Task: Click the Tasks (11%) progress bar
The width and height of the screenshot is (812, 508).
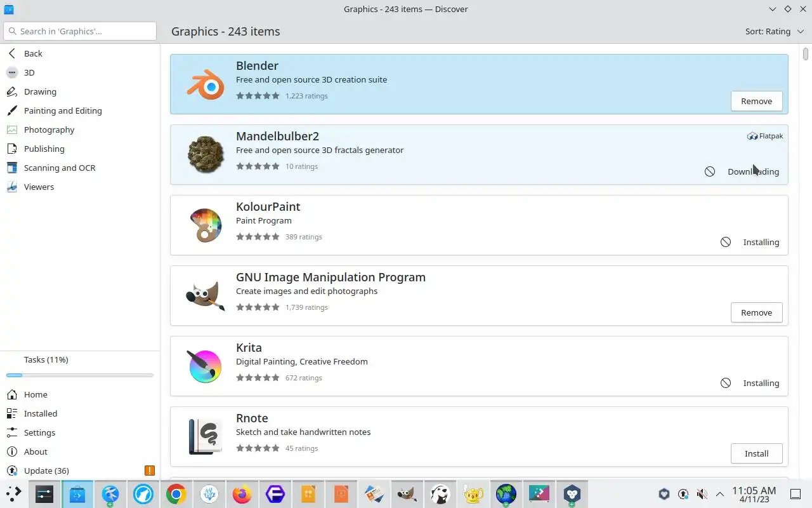Action: pyautogui.click(x=80, y=375)
